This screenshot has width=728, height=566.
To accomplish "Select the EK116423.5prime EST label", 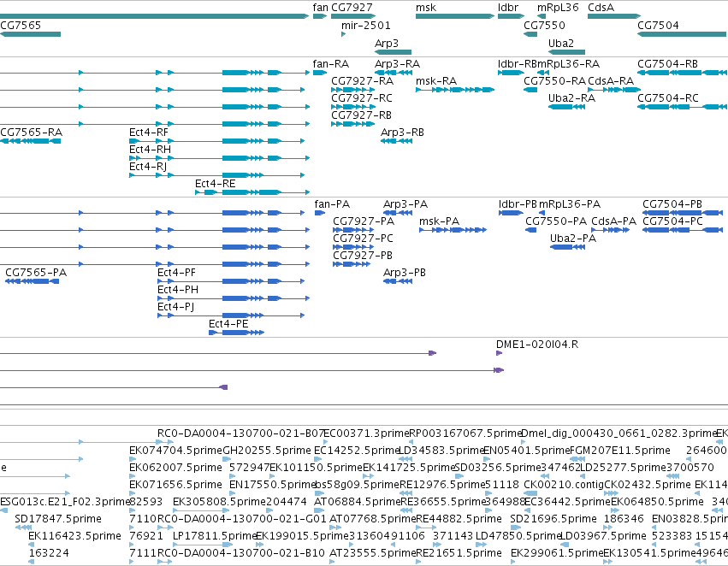I will pos(74,536).
